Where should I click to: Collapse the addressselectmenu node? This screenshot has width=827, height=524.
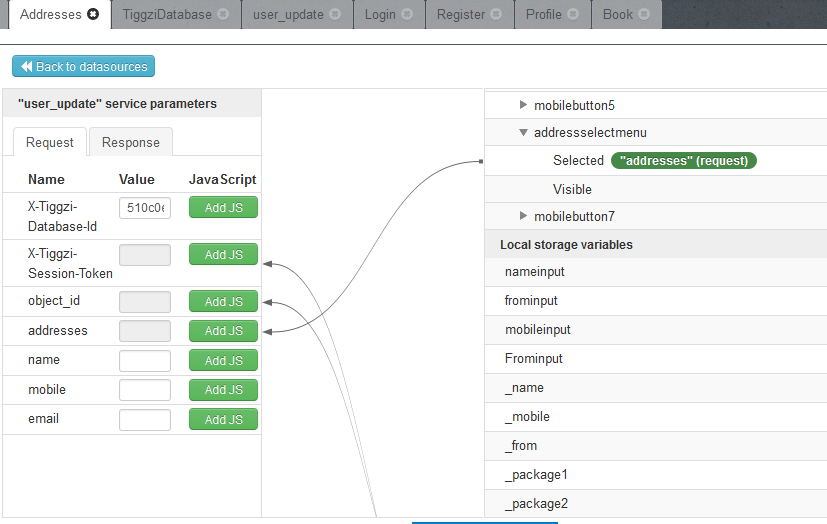523,132
